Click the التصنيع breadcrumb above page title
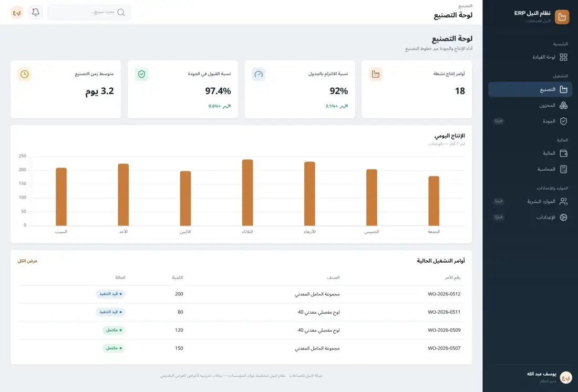The width and height of the screenshot is (578, 392). (x=465, y=6)
